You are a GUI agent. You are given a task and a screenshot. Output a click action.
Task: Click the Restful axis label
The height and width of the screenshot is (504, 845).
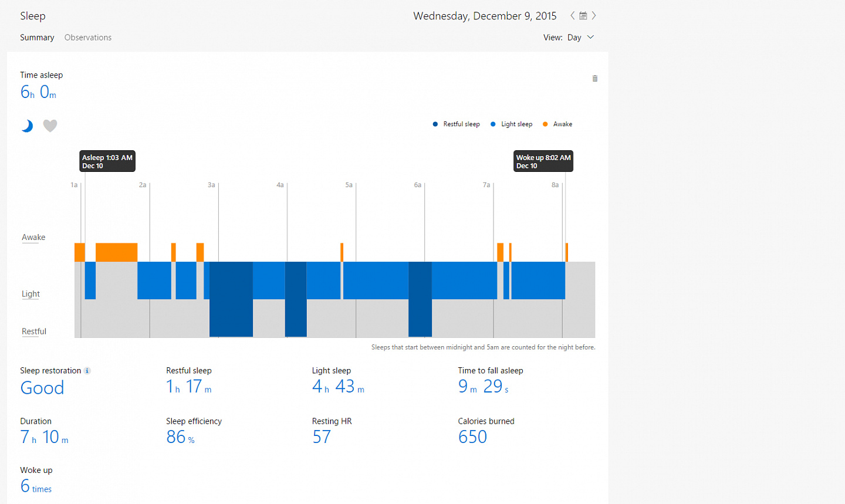tap(34, 332)
